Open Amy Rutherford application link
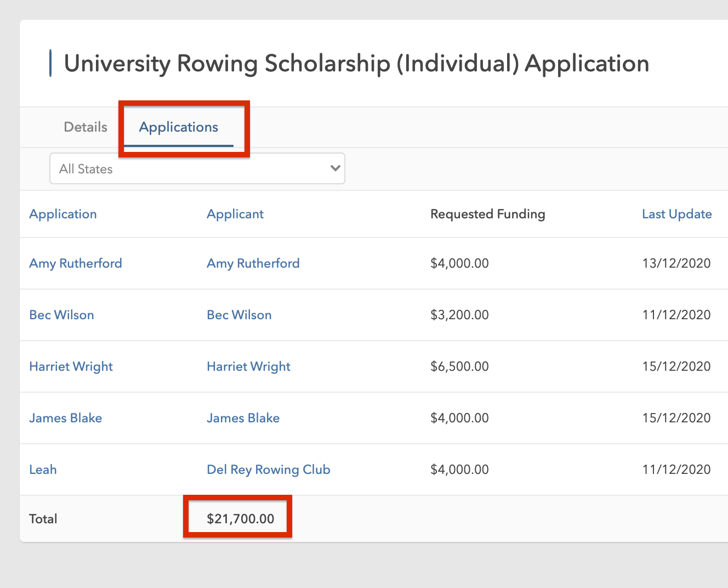Image resolution: width=728 pixels, height=588 pixels. [76, 263]
